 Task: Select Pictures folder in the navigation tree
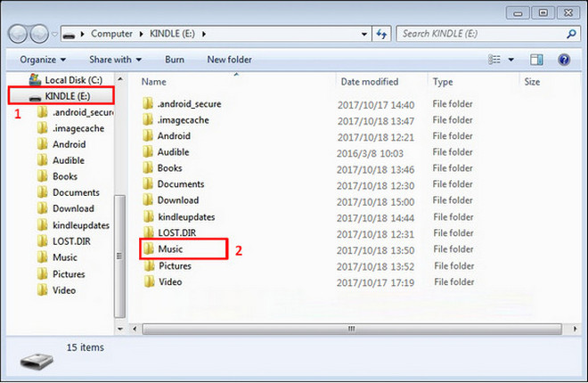pyautogui.click(x=61, y=274)
